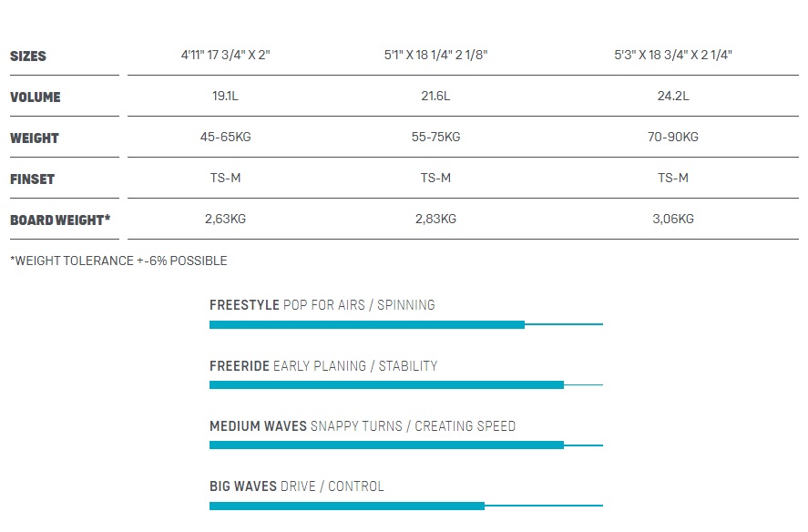Click the 19.1L volume value
Viewport: 808px width, 532px height.
(225, 96)
